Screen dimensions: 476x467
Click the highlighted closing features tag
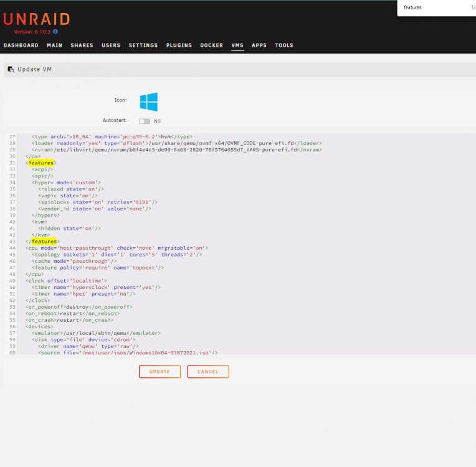pos(42,242)
